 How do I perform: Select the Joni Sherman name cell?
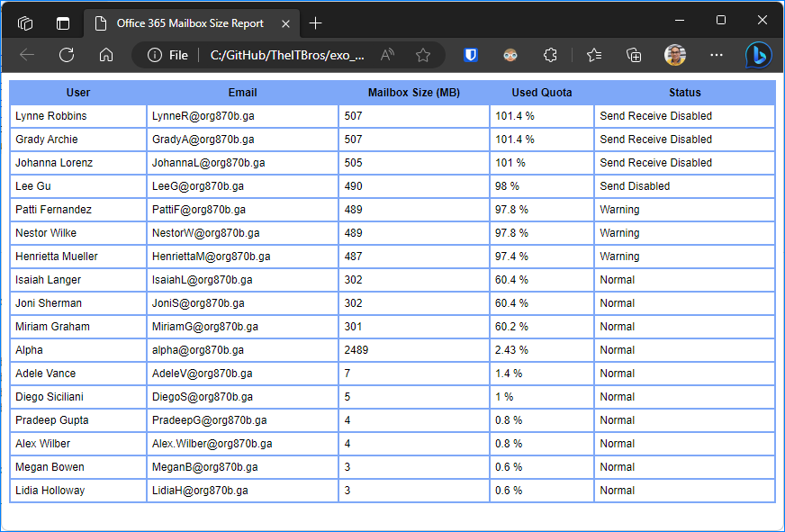tap(78, 303)
